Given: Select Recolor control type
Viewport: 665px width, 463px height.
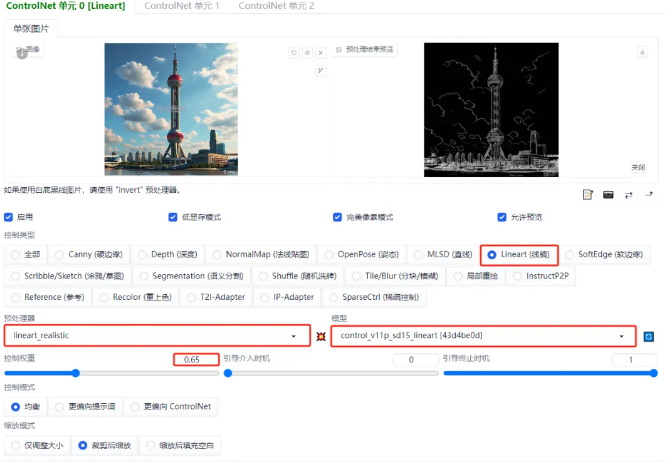Looking at the screenshot, I should pos(136,297).
